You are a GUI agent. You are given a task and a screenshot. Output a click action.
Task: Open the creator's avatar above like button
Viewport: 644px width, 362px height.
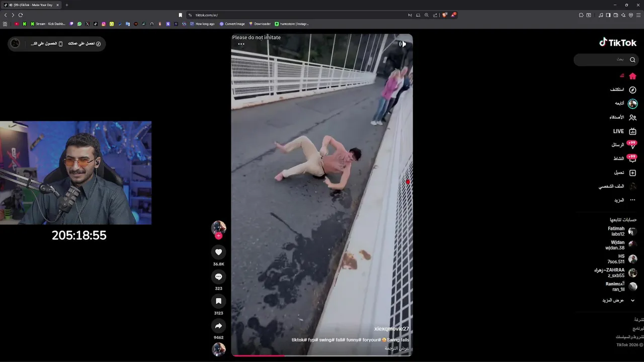tap(218, 228)
